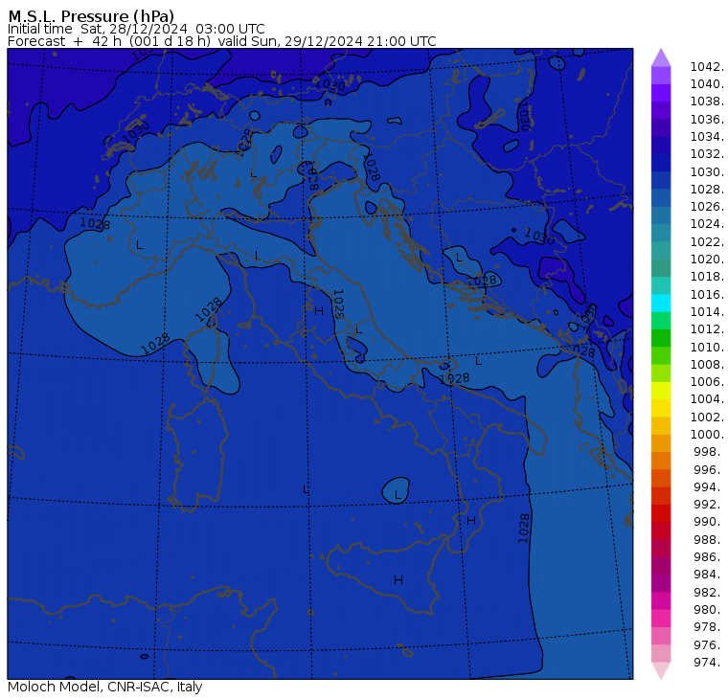This screenshot has height=700, width=728.
Task: Click the bottom pink arrow of the colorbar
Action: tap(661, 670)
